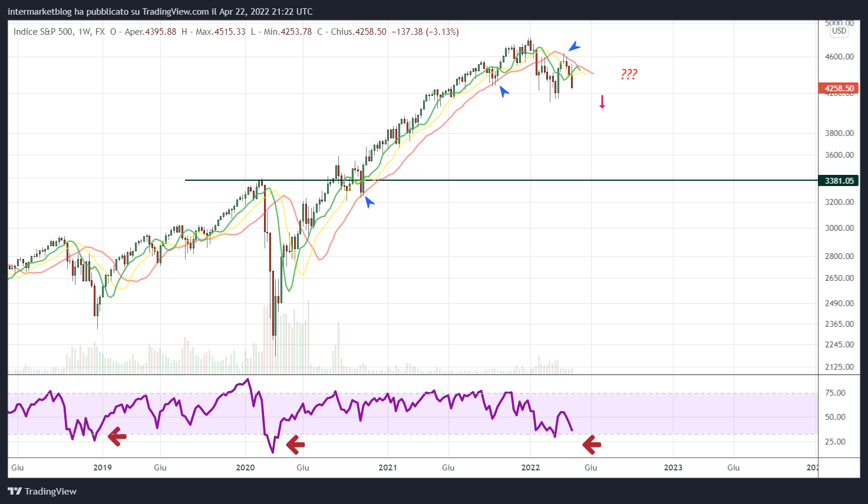Click the 2023 label on the time axis
Image resolution: width=868 pixels, height=504 pixels.
[673, 467]
